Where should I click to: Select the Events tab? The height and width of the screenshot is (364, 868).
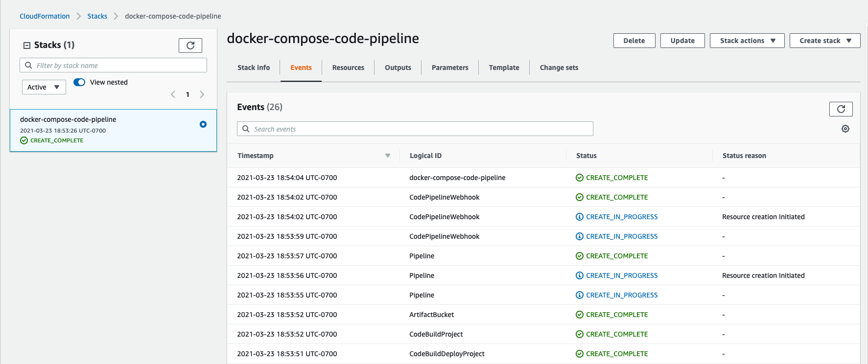point(301,68)
